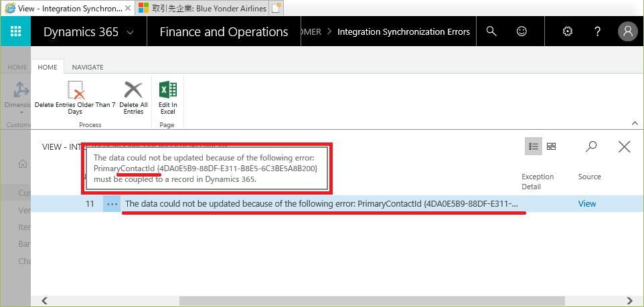Open the app launcher waffle icon
The width and height of the screenshot is (644, 307).
click(15, 31)
